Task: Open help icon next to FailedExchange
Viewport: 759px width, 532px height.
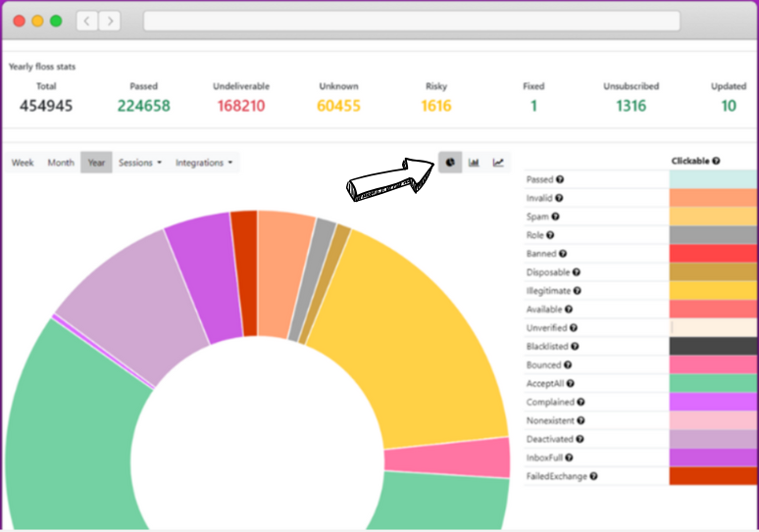Action: click(x=593, y=476)
